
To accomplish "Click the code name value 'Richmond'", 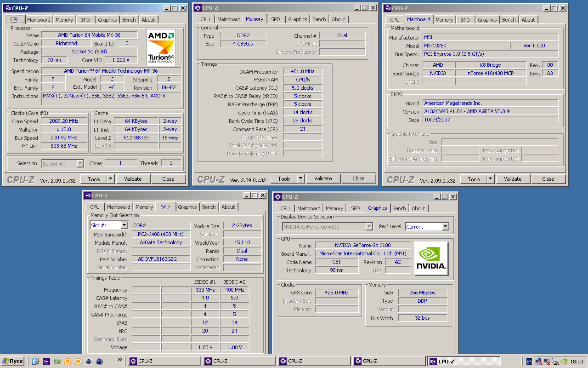I will [66, 43].
